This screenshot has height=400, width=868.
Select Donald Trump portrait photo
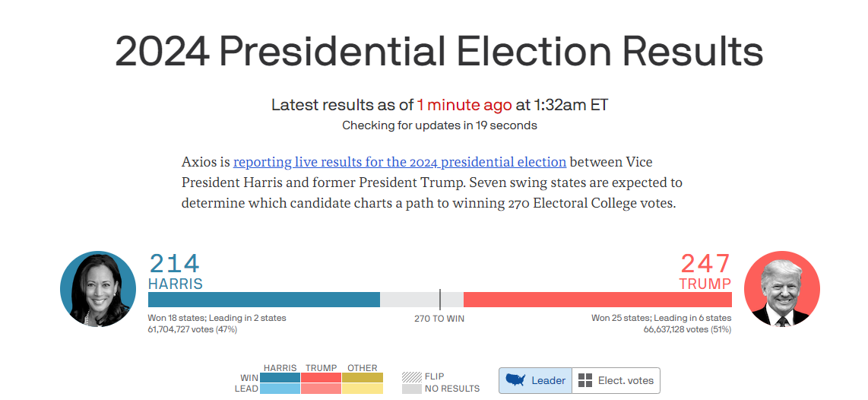(781, 289)
